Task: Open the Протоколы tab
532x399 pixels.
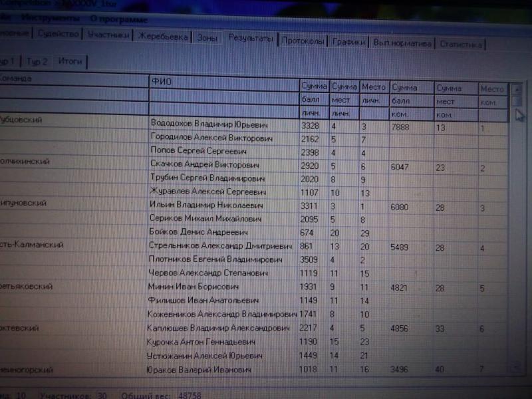Action: click(x=303, y=41)
